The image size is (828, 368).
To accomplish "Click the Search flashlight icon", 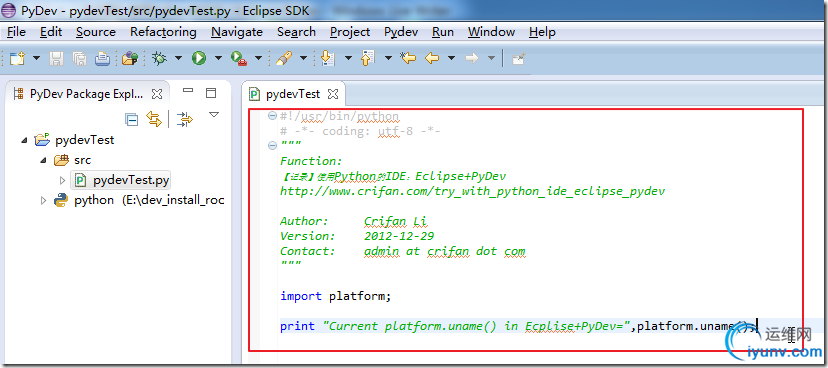I will click(284, 59).
